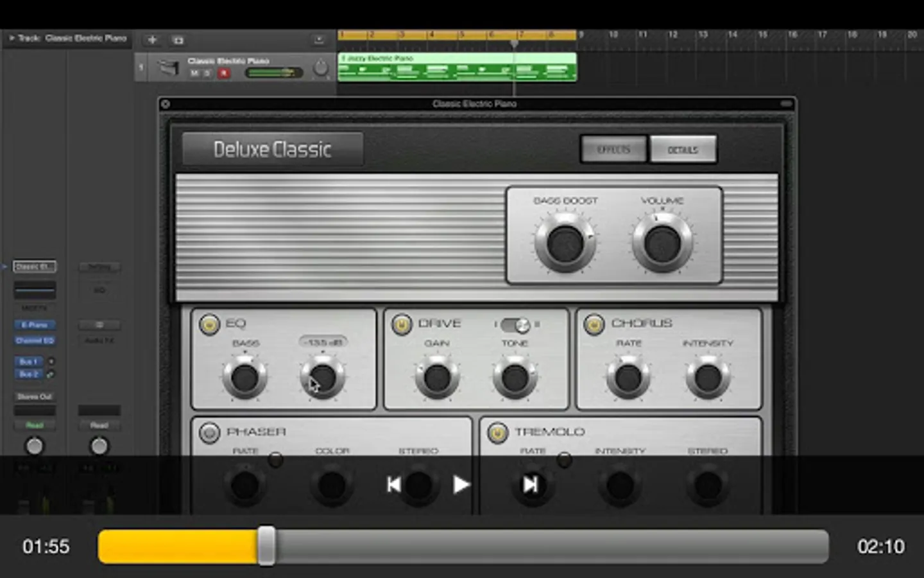Toggle the EQ power button
Image resolution: width=924 pixels, height=578 pixels.
209,324
